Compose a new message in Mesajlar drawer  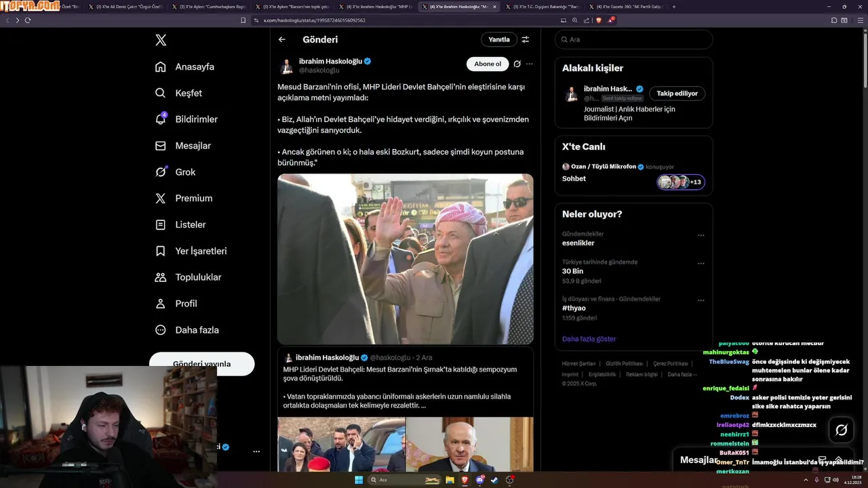click(822, 460)
